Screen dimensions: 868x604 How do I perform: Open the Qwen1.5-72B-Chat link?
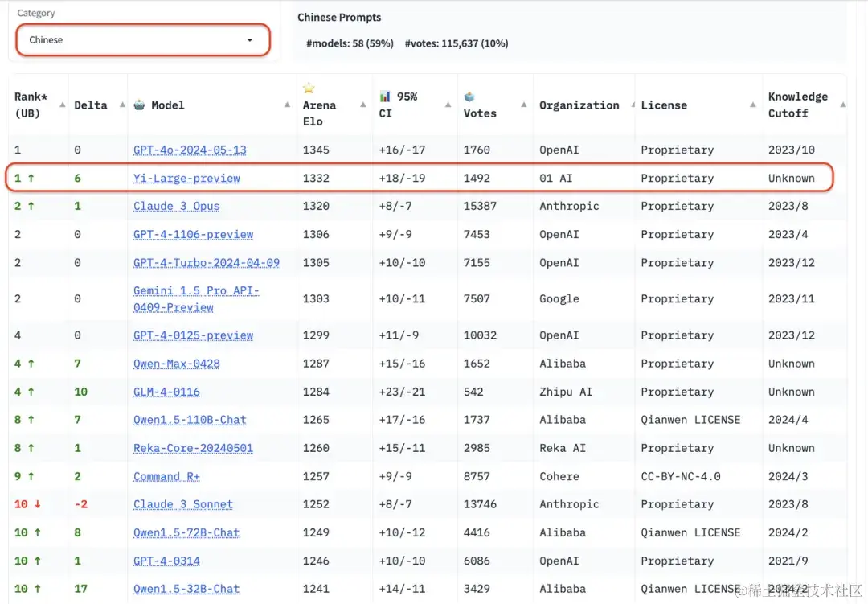coord(186,532)
